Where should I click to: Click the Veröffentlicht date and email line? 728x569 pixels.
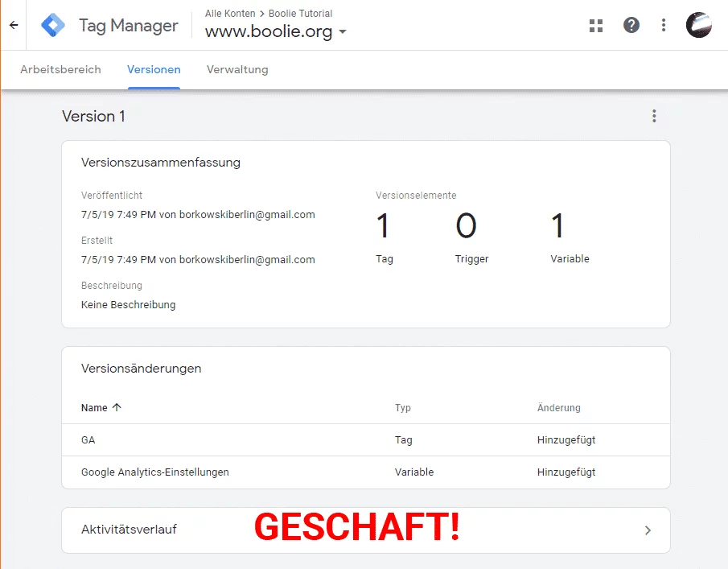[x=198, y=215]
